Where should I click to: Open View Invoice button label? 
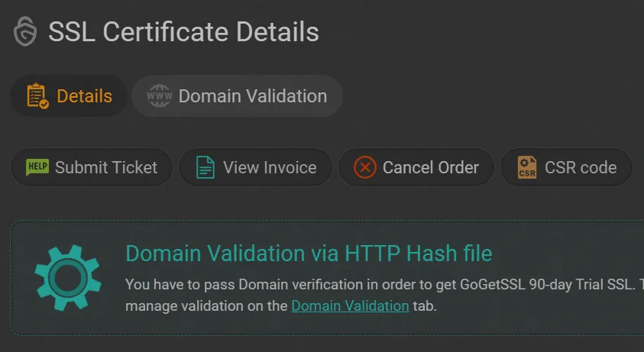269,167
